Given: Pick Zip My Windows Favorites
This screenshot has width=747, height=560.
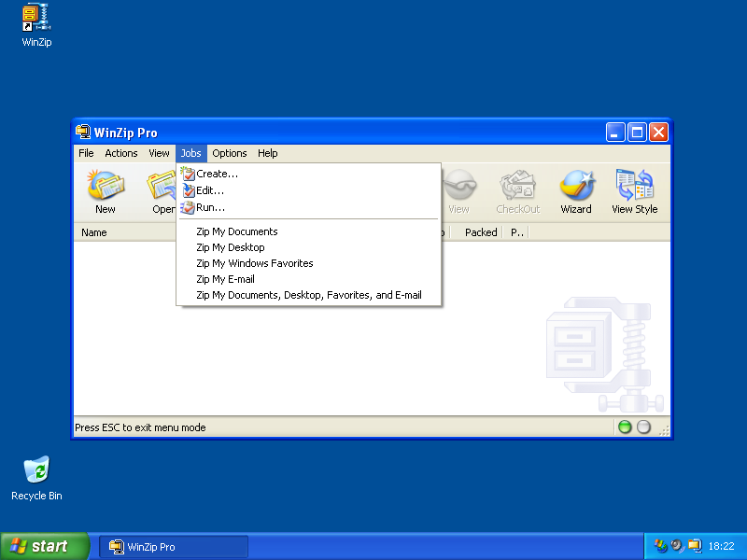Looking at the screenshot, I should pos(254,263).
